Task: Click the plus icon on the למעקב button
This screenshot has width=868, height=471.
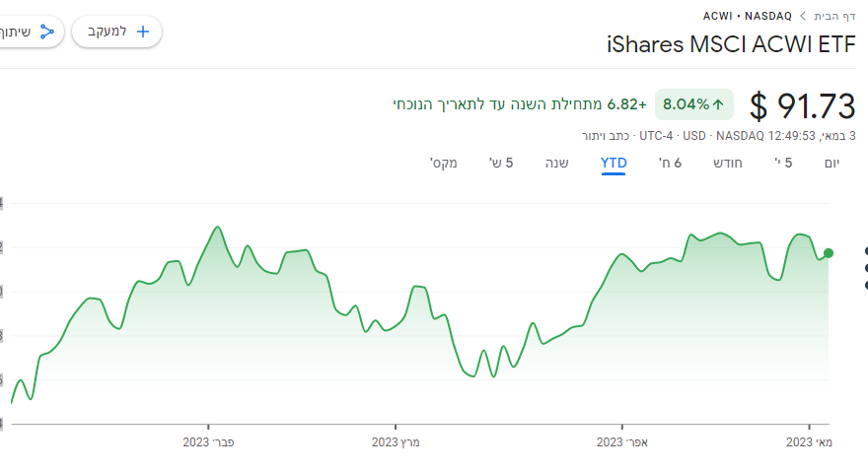Action: (x=143, y=32)
